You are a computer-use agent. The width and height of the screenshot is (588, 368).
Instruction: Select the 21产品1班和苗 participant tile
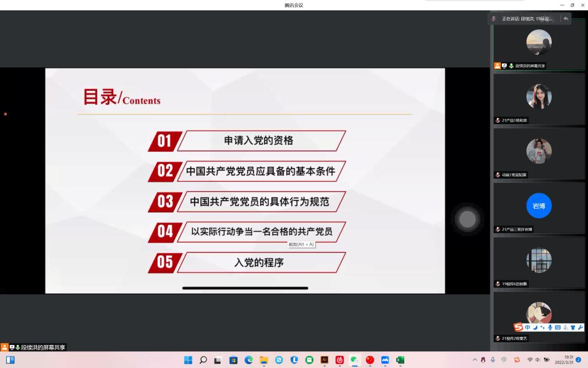(x=539, y=98)
